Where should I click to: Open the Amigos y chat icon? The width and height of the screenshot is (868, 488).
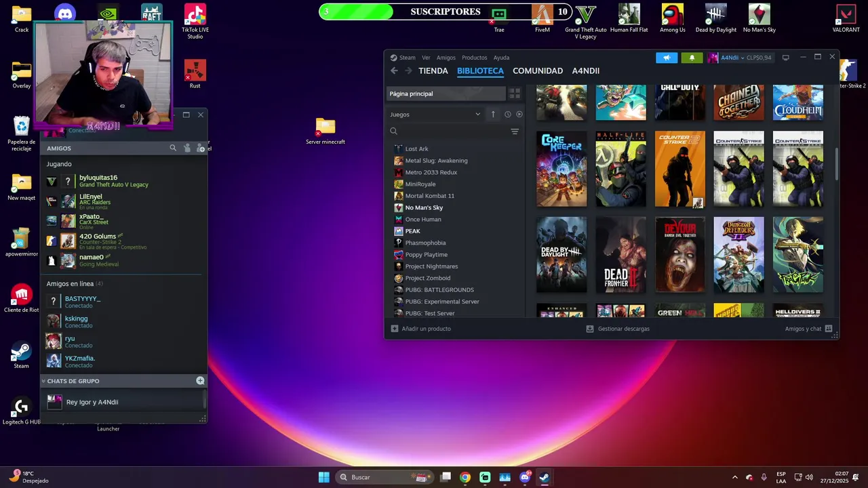pos(829,329)
